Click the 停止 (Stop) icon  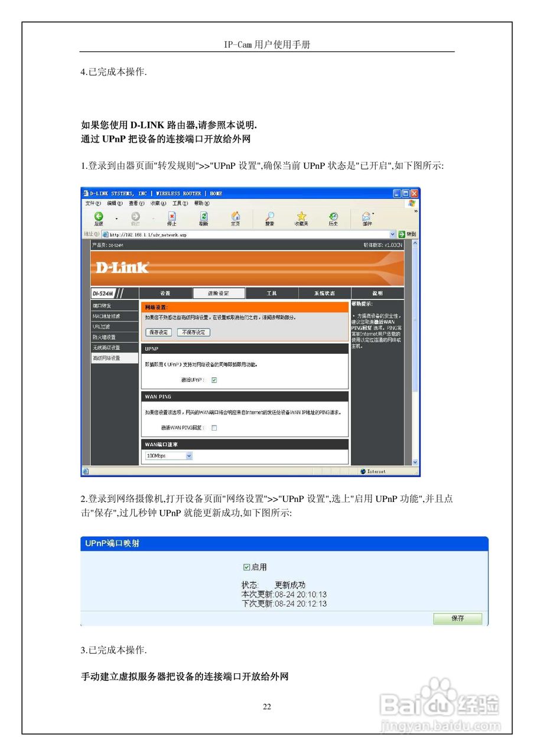pos(172,216)
